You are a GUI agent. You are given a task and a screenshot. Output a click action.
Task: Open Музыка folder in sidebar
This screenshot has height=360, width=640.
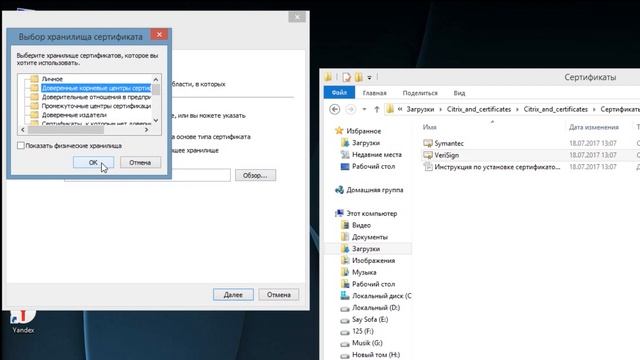[364, 272]
